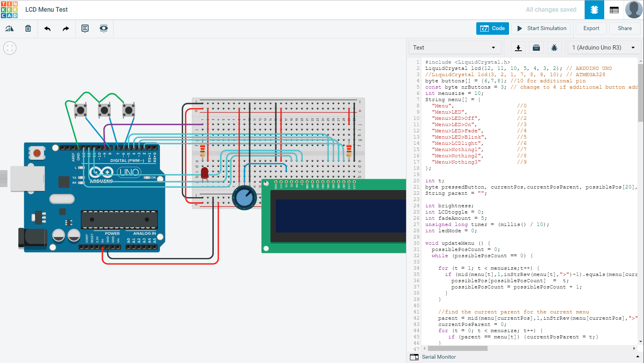644x363 pixels.
Task: Open the Arduino Uno R3 board dropdown
Action: 603,47
